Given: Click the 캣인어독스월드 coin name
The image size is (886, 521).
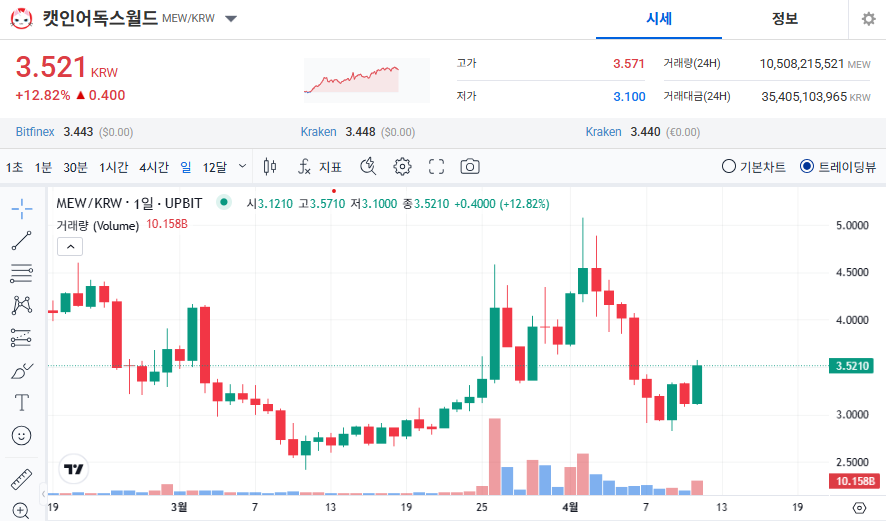Looking at the screenshot, I should coord(100,18).
